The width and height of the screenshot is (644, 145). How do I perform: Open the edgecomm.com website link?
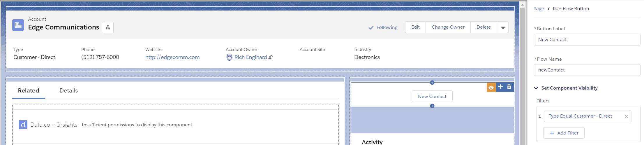[172, 57]
